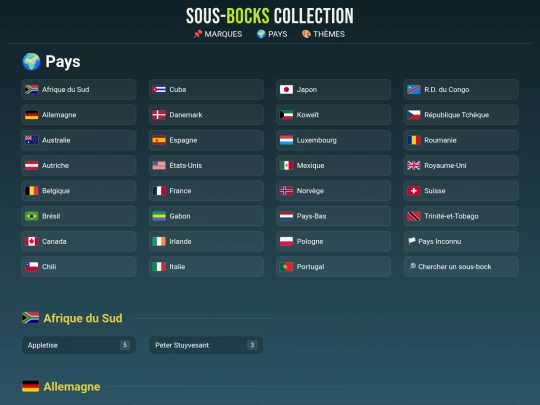Click the Gabon flag icon
The height and width of the screenshot is (405, 540).
coord(159,216)
